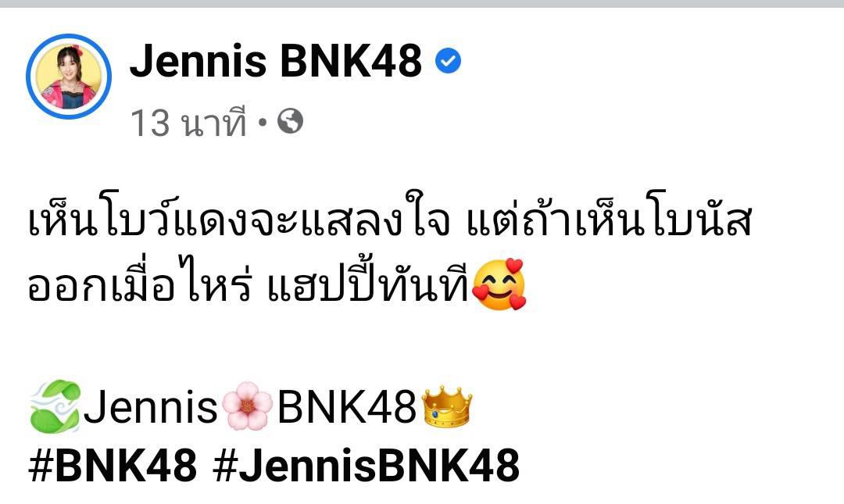Viewport: 844px width, 504px height.
Task: Click the blue verified badge checkmark
Action: 448,61
